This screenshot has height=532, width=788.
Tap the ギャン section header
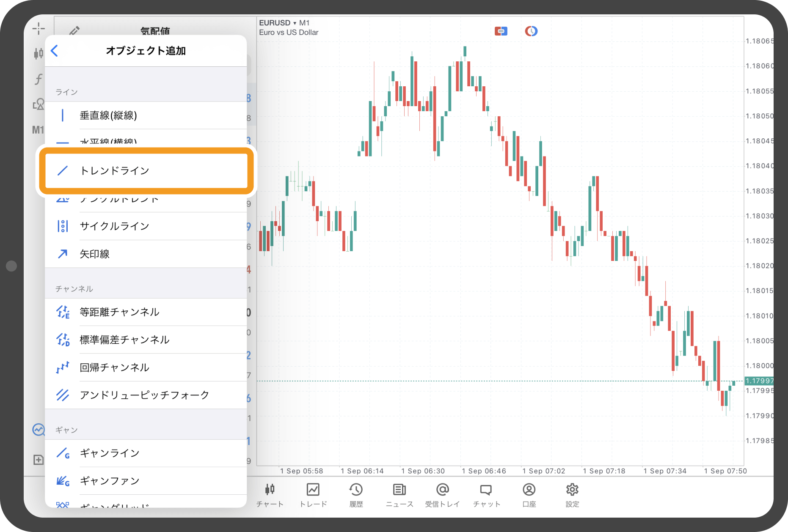(x=66, y=430)
